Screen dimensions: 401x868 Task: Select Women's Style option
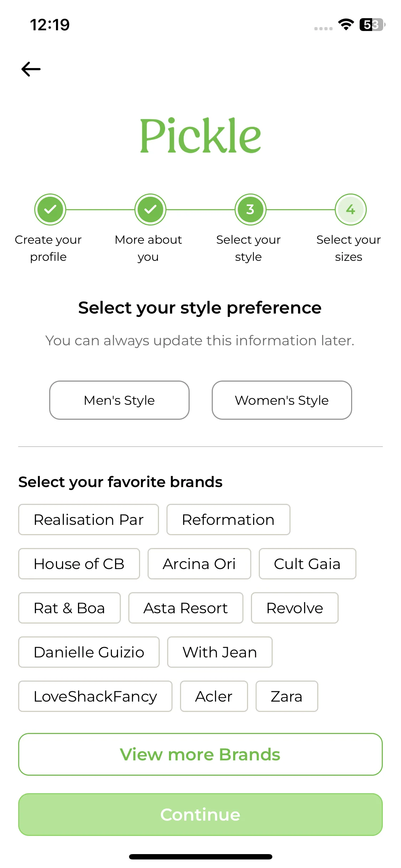point(282,400)
